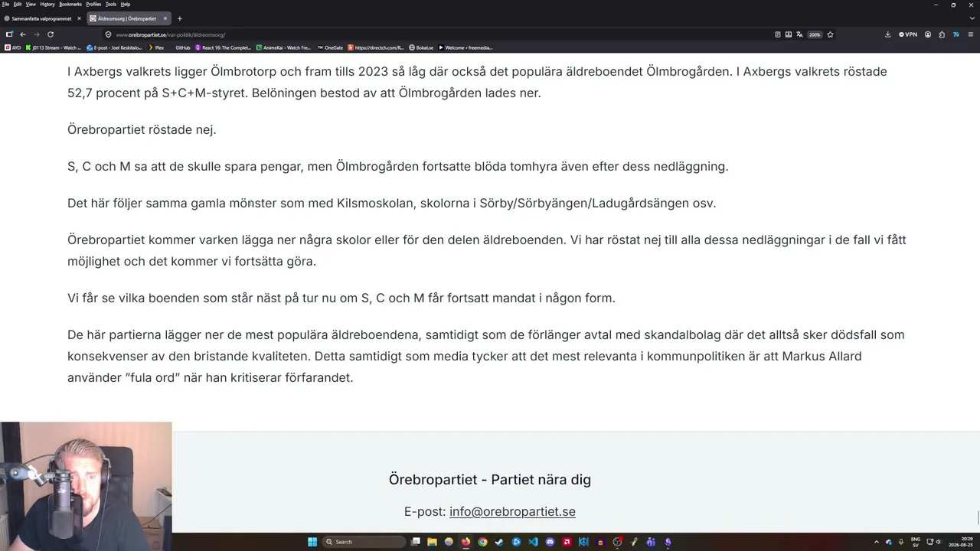Click the site security shield icon
Screen dimensions: 980x551
tap(108, 34)
